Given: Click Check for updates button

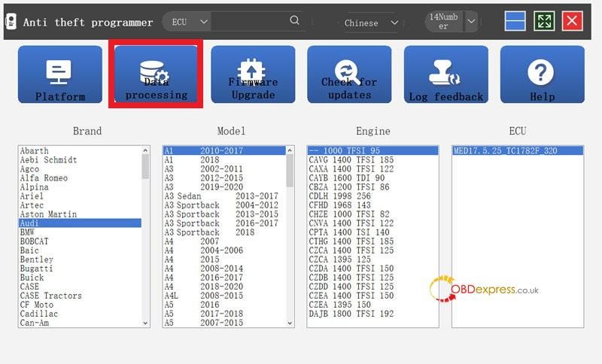Looking at the screenshot, I should 349,74.
